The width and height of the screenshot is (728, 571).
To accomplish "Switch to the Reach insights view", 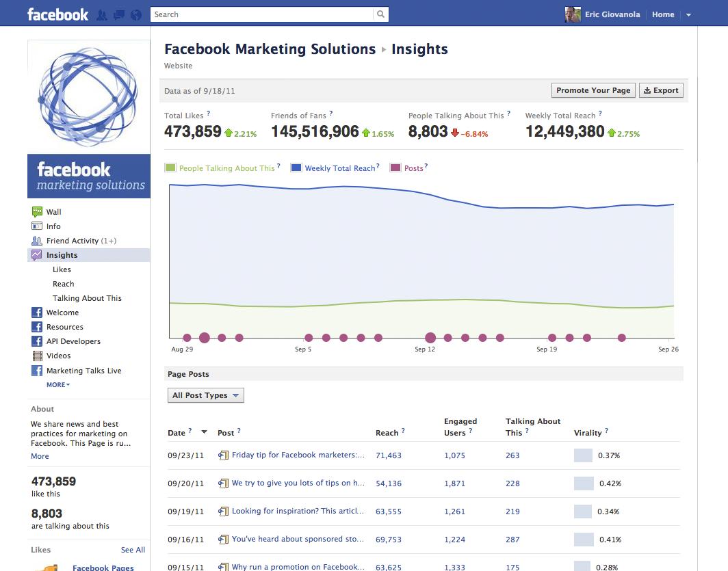I will click(x=63, y=284).
